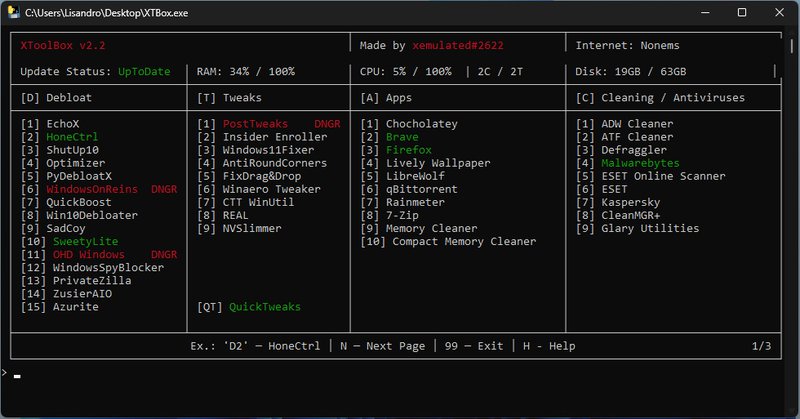Select the EchoX debloat entry
Viewport: 800px width, 419px height.
50,124
